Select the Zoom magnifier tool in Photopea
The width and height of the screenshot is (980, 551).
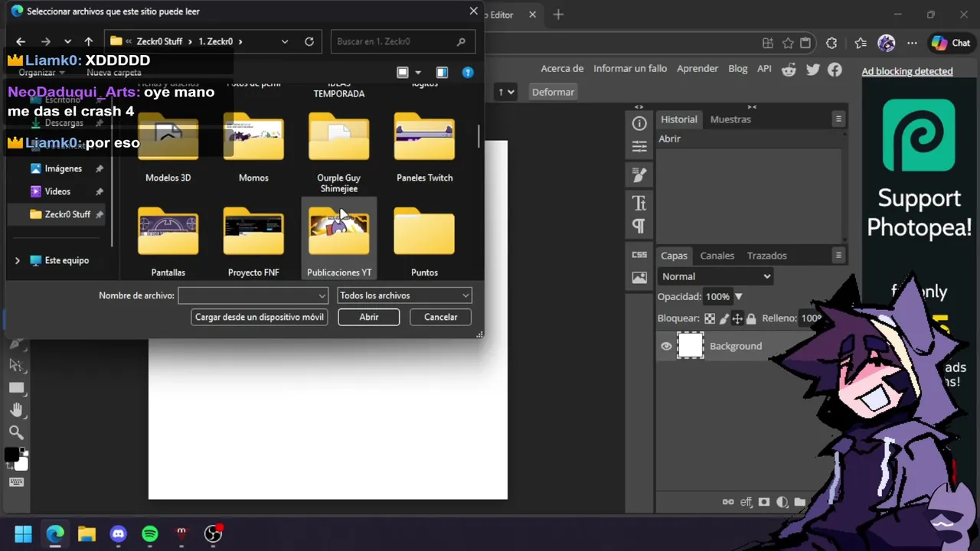tap(16, 433)
